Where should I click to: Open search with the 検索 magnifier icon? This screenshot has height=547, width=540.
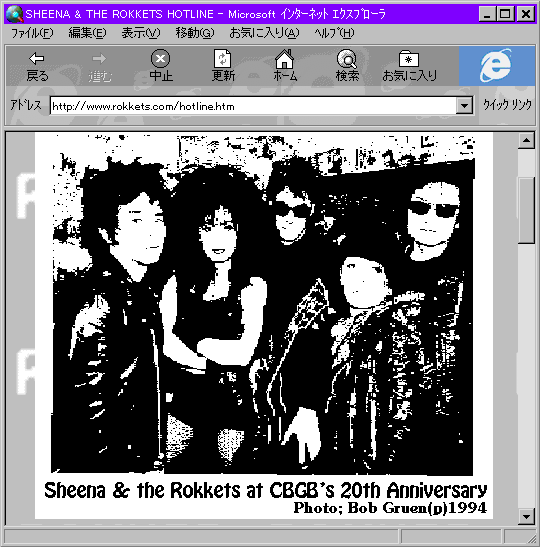coord(347,59)
